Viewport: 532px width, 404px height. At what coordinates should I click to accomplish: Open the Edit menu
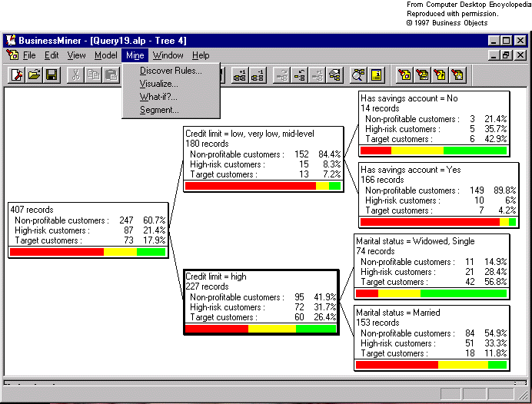[52, 55]
